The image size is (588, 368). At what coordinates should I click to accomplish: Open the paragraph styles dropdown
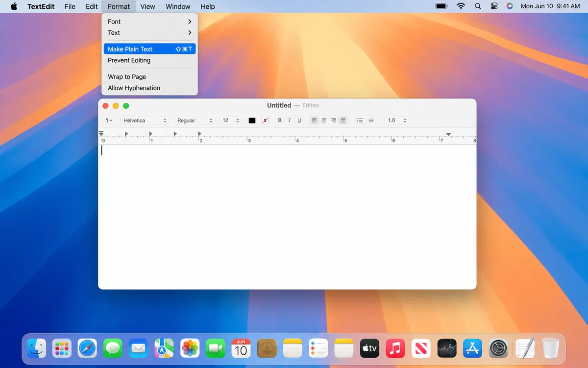[x=109, y=121]
